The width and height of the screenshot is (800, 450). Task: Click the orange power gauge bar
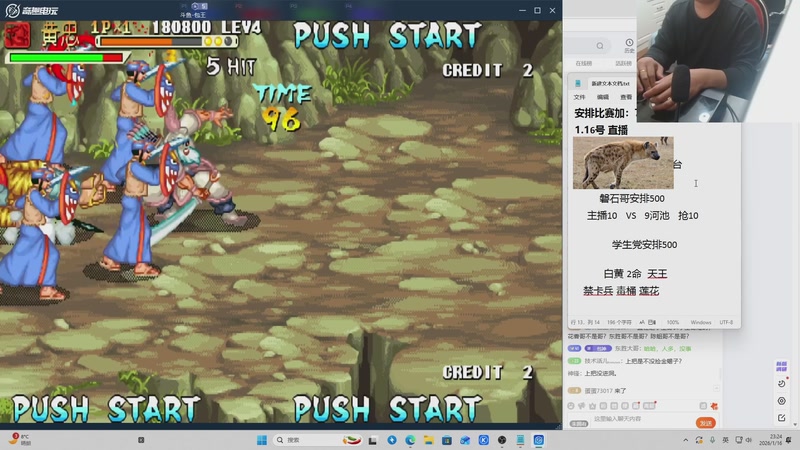point(151,41)
